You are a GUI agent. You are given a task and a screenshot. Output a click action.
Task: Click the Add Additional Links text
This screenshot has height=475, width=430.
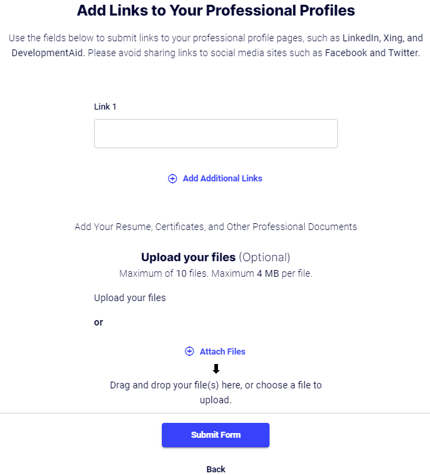(x=222, y=178)
